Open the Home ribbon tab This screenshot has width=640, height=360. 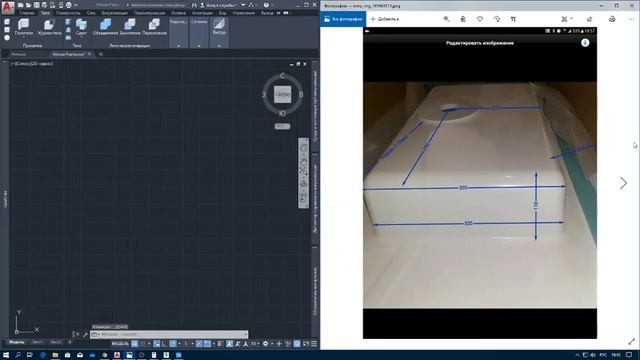(x=27, y=13)
